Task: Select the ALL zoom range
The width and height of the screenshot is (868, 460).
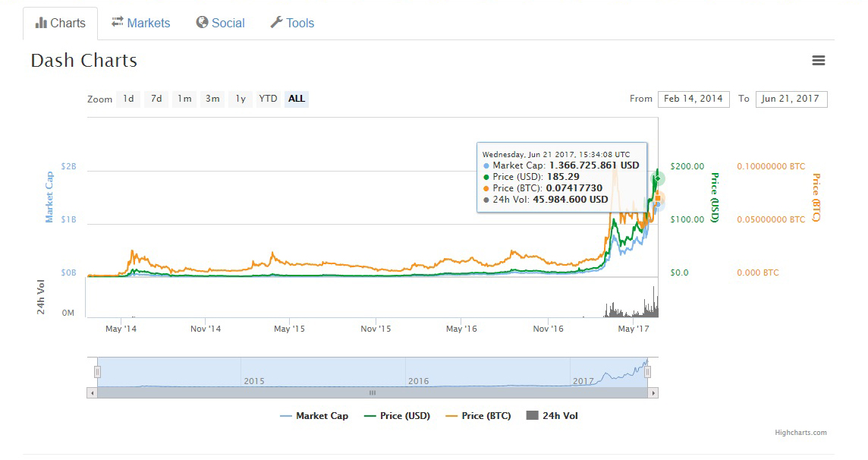Action: point(296,99)
